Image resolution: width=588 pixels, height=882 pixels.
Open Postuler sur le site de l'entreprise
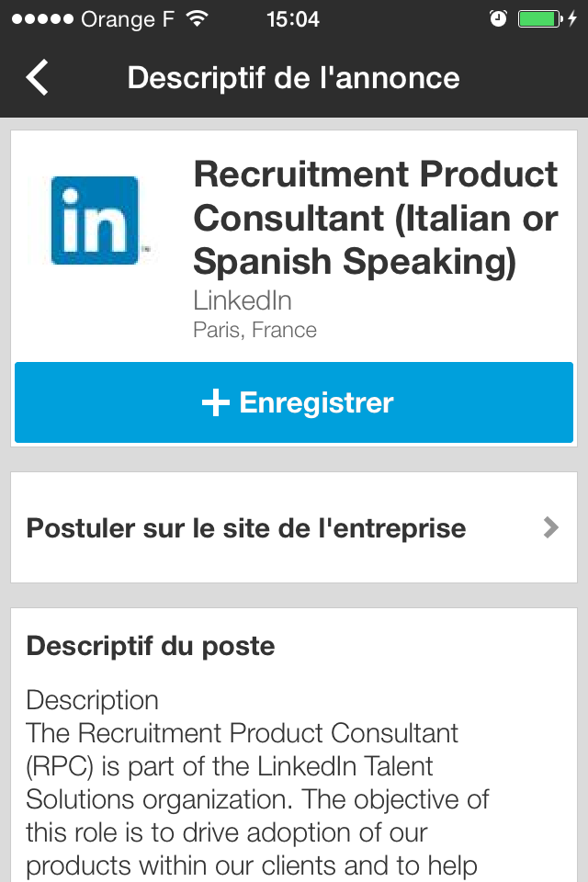294,527
